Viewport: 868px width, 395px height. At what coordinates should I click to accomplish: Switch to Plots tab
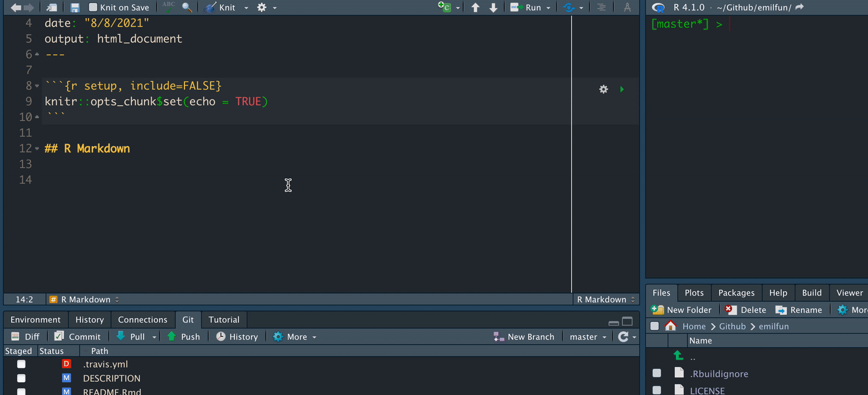[694, 293]
